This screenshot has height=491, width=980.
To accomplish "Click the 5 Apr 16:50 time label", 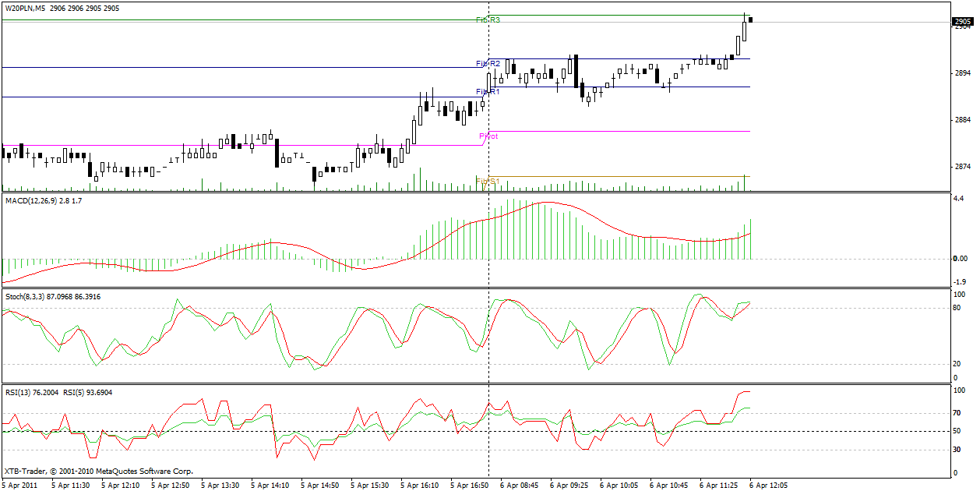I will click(x=469, y=484).
